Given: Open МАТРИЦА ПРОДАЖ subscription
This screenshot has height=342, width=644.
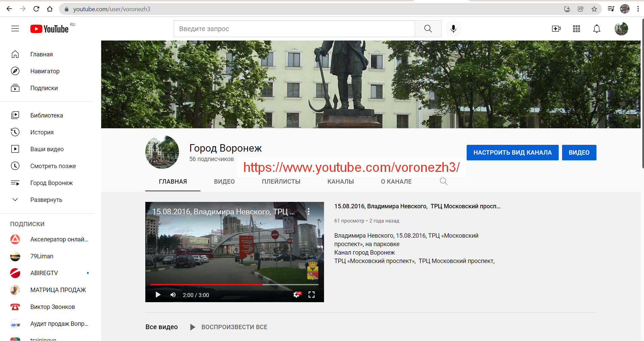Looking at the screenshot, I should pos(47,290).
